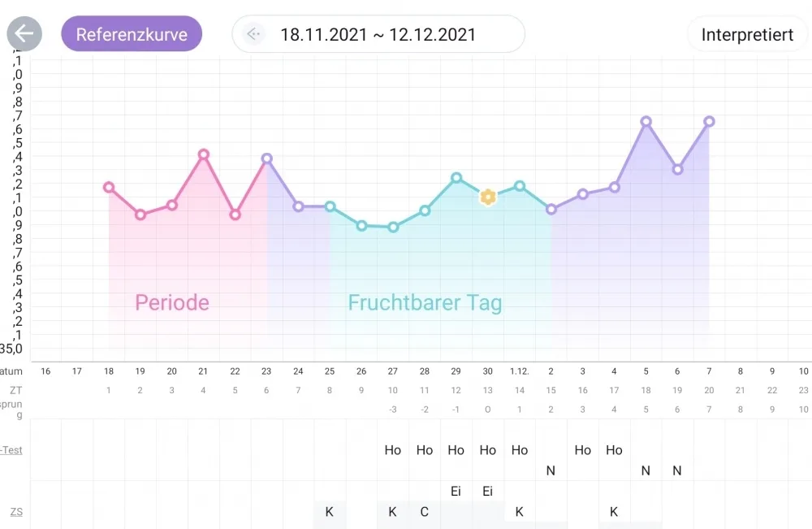Viewport: 812px width, 529px height.
Task: Tap the back arrow icon
Action: coord(24,33)
